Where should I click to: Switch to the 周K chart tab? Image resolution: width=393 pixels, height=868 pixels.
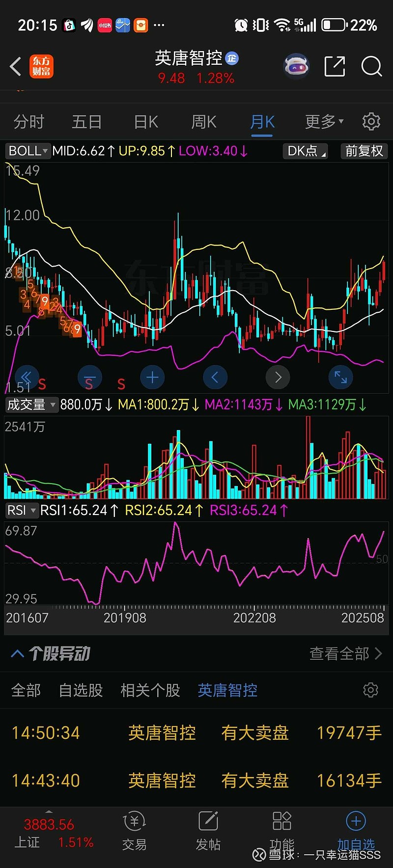pyautogui.click(x=204, y=121)
